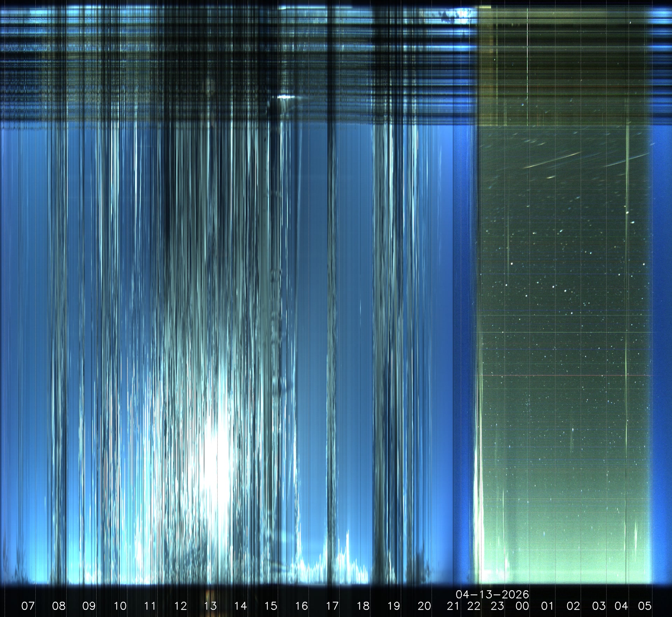This screenshot has width=672, height=617.
Task: Click the 07 hour label
Action: pyautogui.click(x=28, y=606)
